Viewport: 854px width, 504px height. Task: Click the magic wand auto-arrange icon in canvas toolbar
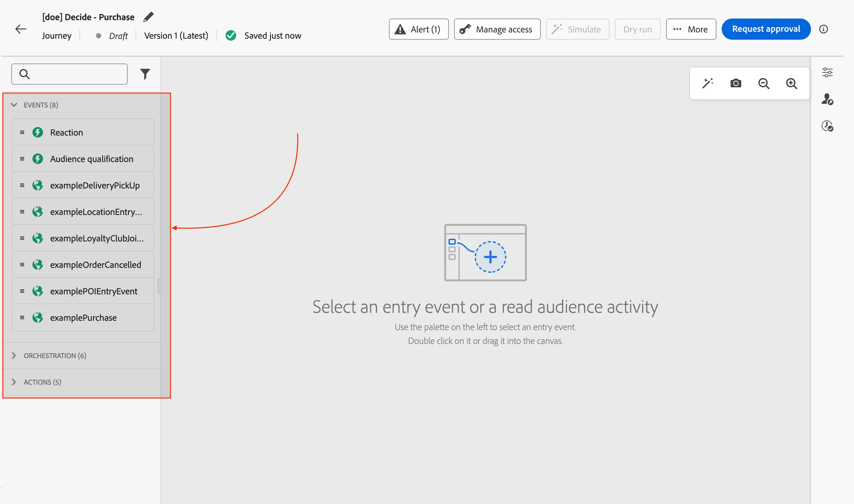708,83
